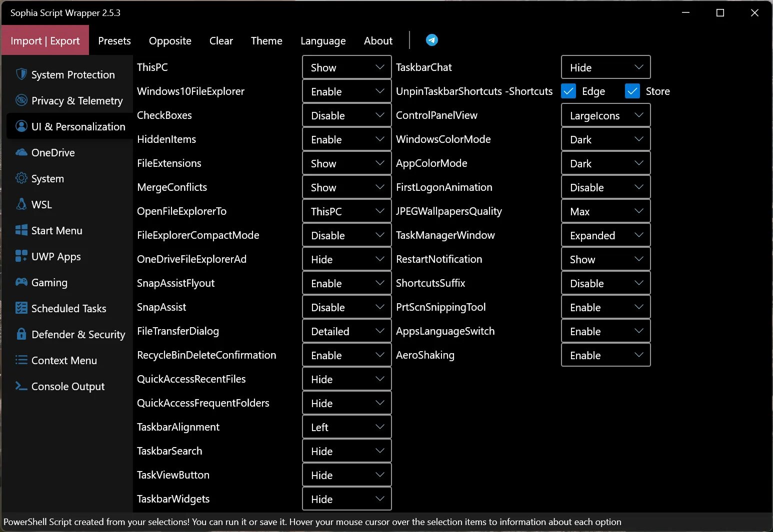Click the WSL penguin icon
Screen dimensions: 773x532
(21, 204)
